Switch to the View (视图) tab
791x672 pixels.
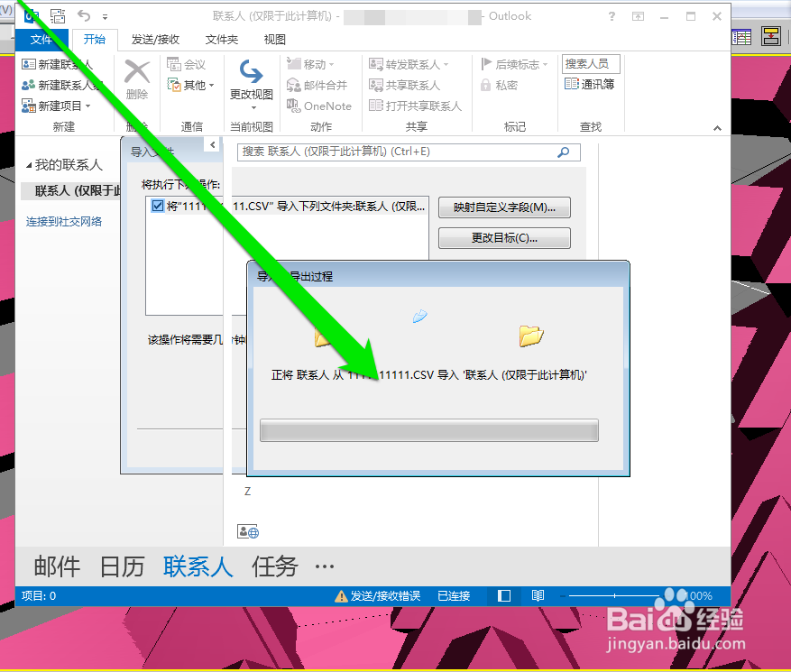pyautogui.click(x=275, y=40)
